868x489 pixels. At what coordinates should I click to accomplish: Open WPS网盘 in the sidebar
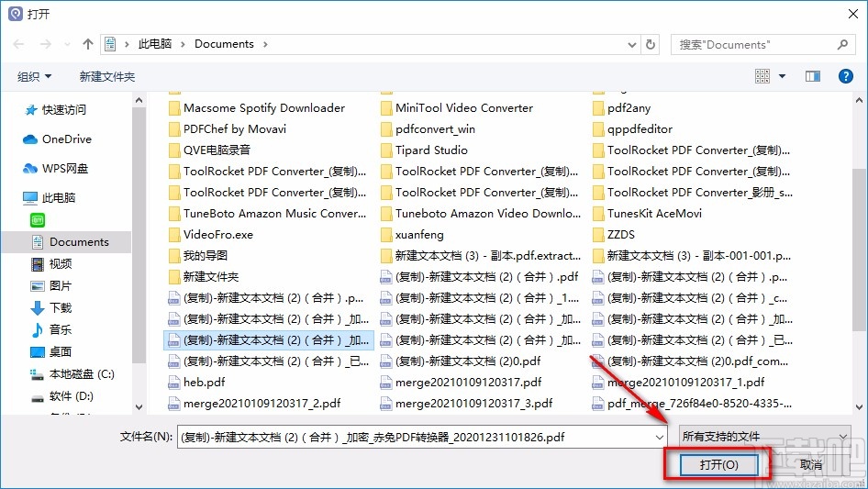coord(55,169)
